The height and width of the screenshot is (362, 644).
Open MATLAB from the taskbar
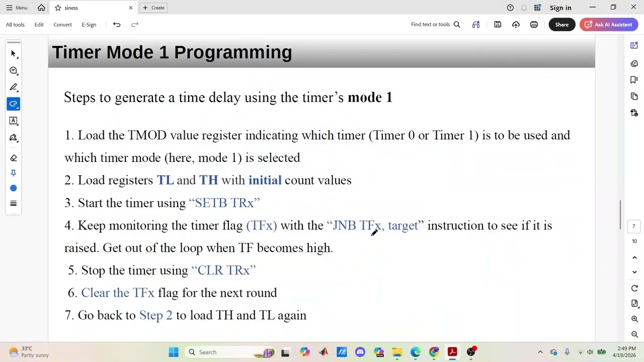323,352
